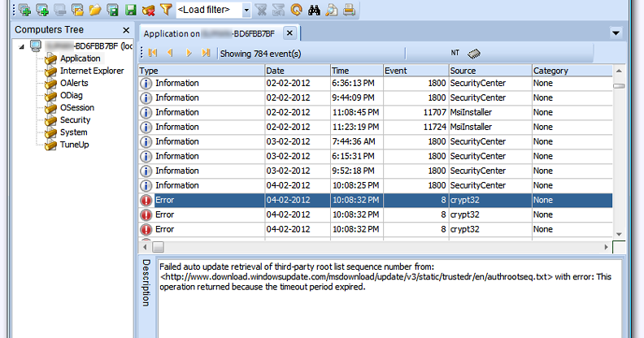Click the open log in folder icon

click(77, 10)
